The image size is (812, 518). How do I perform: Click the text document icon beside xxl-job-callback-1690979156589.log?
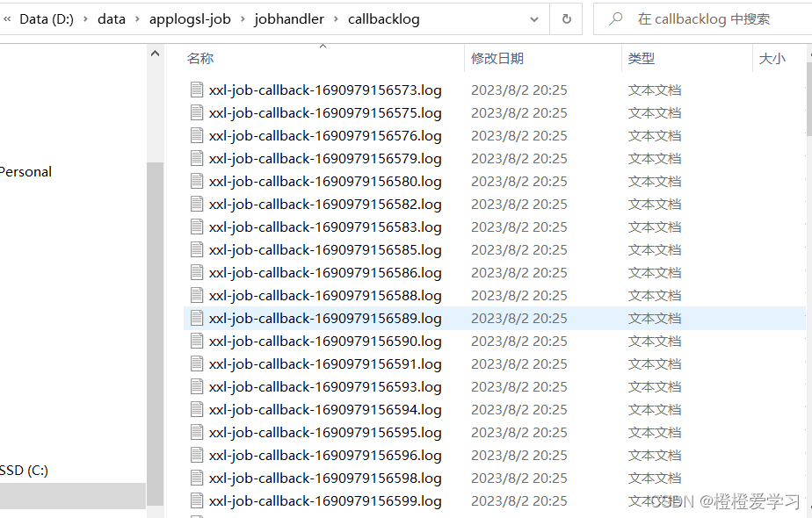point(197,318)
